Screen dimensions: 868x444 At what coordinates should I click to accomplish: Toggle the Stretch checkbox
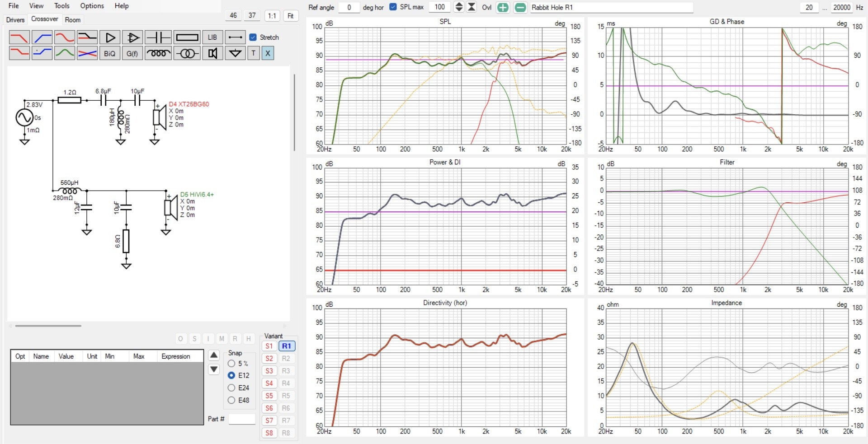tap(253, 37)
